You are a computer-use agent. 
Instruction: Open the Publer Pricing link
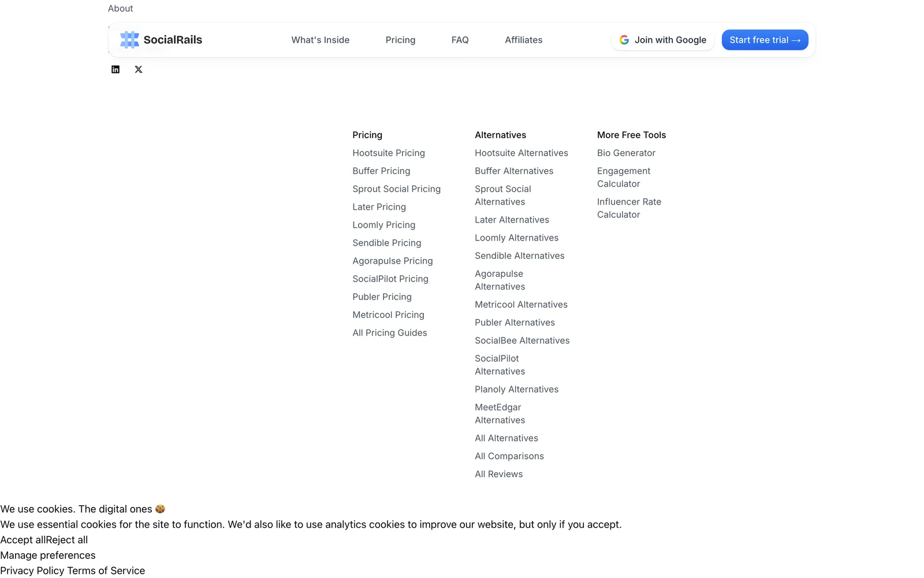click(382, 297)
